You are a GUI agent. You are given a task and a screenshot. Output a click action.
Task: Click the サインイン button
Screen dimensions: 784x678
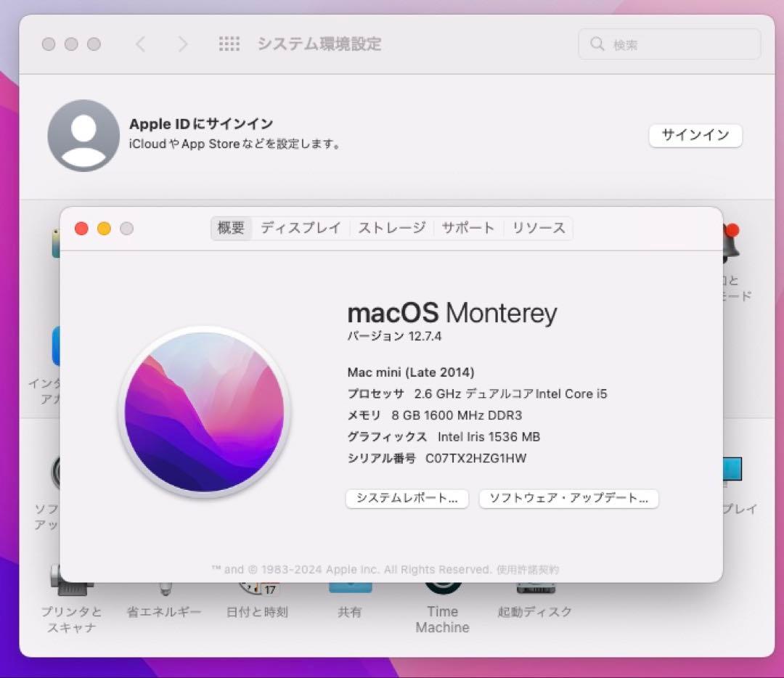pyautogui.click(x=695, y=135)
